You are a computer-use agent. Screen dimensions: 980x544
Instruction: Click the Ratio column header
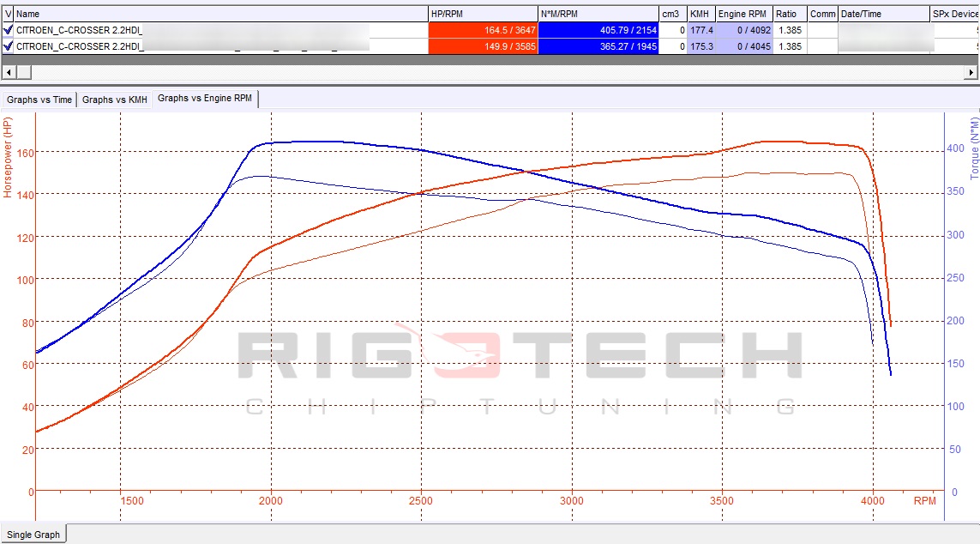(x=790, y=14)
